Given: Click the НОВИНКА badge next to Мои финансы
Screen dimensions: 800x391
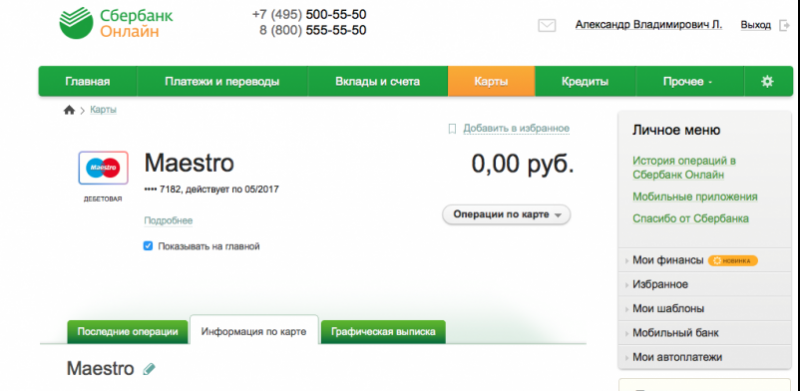Looking at the screenshot, I should pyautogui.click(x=733, y=261).
